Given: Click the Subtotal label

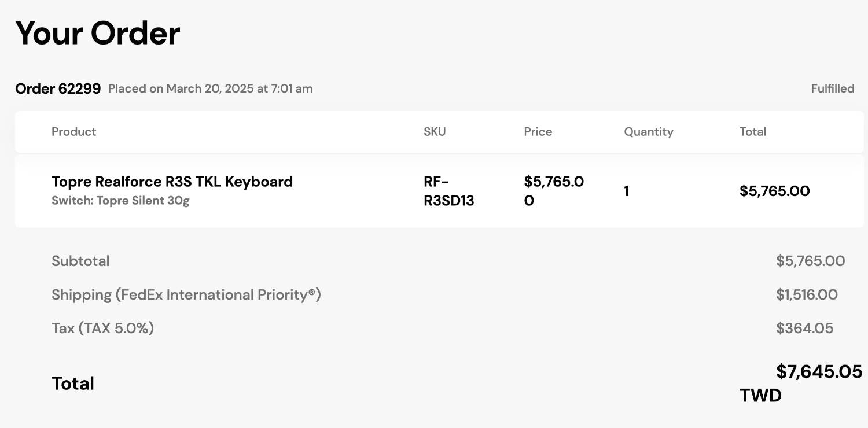Looking at the screenshot, I should point(80,261).
